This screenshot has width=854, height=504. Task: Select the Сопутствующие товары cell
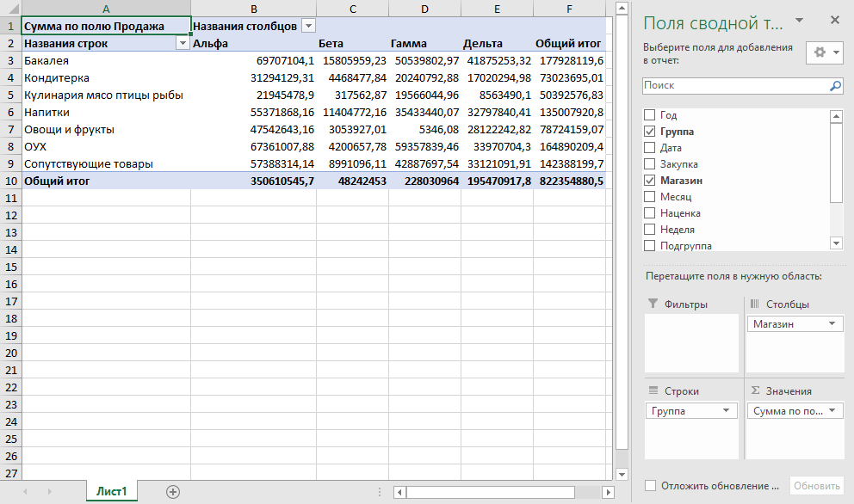point(106,163)
